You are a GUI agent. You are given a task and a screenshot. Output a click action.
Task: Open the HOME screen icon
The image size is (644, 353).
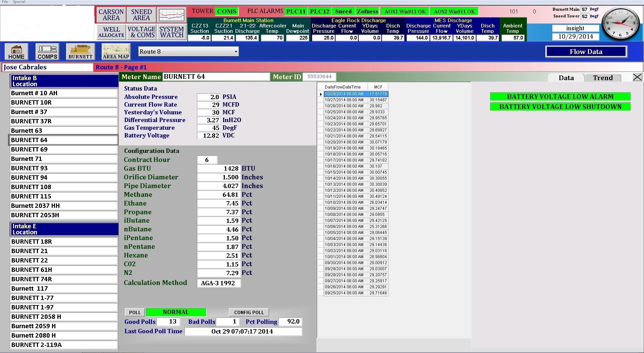click(x=16, y=52)
